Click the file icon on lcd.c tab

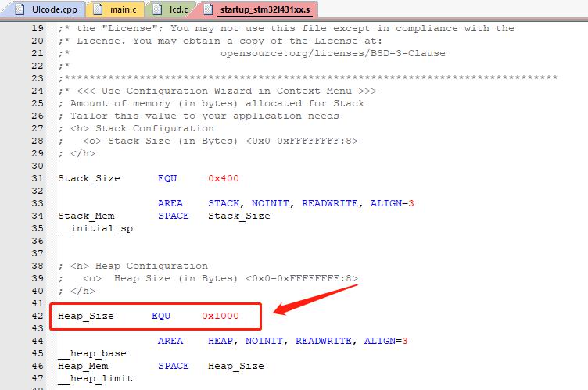coord(157,9)
